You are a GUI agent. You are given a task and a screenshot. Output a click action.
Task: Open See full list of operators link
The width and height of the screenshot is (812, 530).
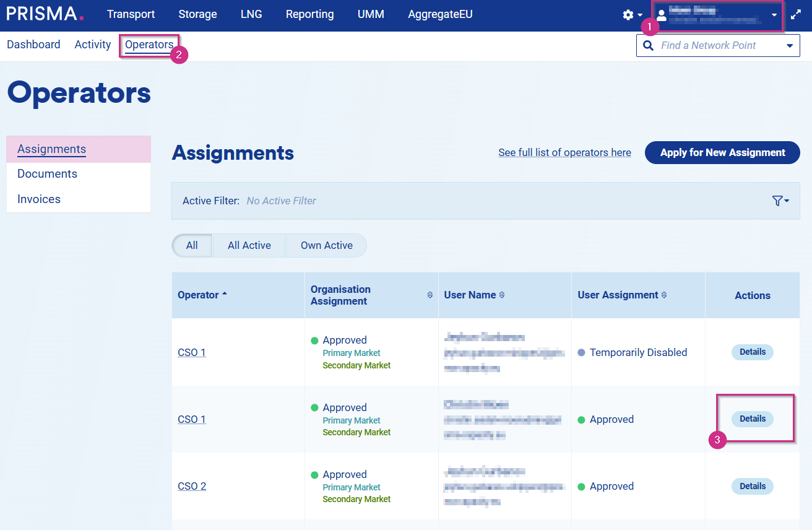click(x=564, y=153)
